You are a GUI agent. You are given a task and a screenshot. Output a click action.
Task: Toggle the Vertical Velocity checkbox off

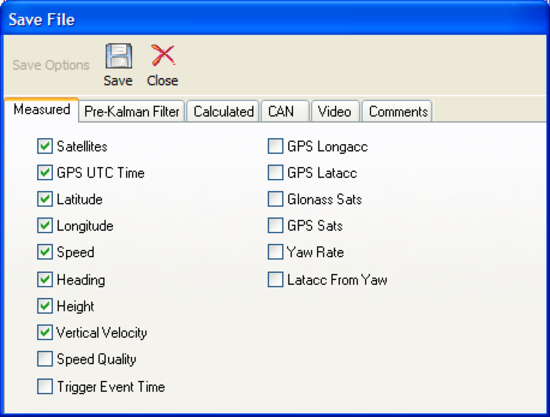(x=45, y=332)
